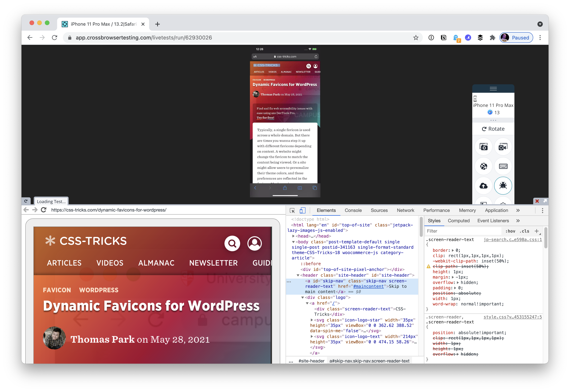Click the record video icon
The height and width of the screenshot is (392, 570).
(x=503, y=147)
